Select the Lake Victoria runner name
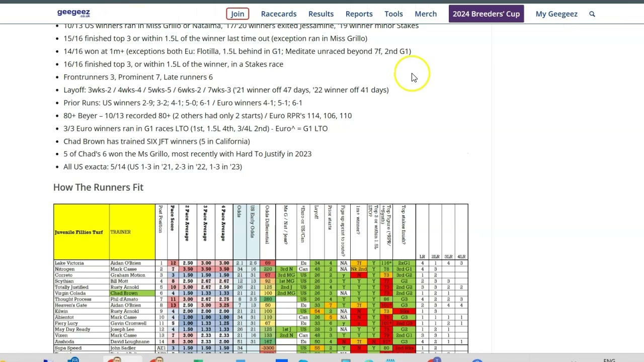644x362 pixels. [69, 263]
